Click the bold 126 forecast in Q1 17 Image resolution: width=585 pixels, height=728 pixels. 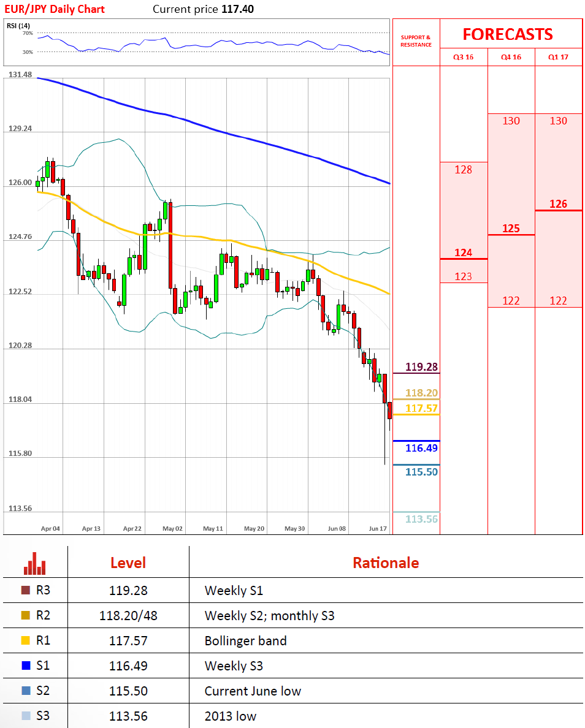558,204
